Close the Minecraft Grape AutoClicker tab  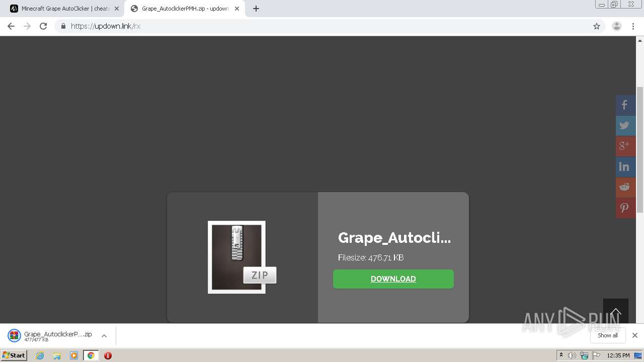(117, 9)
